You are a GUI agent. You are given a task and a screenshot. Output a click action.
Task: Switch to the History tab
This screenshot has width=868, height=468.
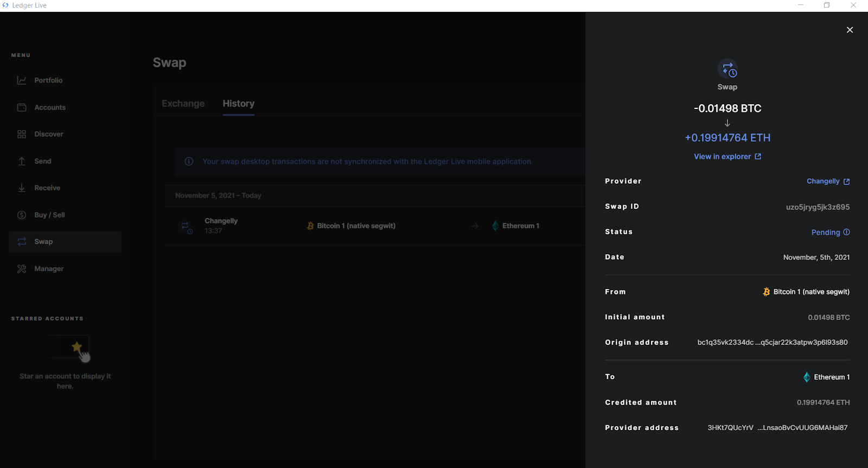tap(239, 104)
